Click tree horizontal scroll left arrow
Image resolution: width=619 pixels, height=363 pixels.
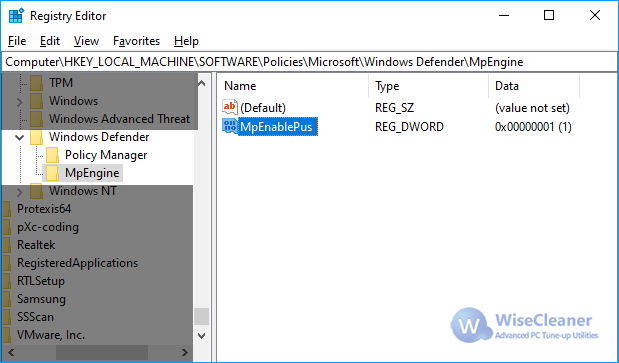point(11,352)
